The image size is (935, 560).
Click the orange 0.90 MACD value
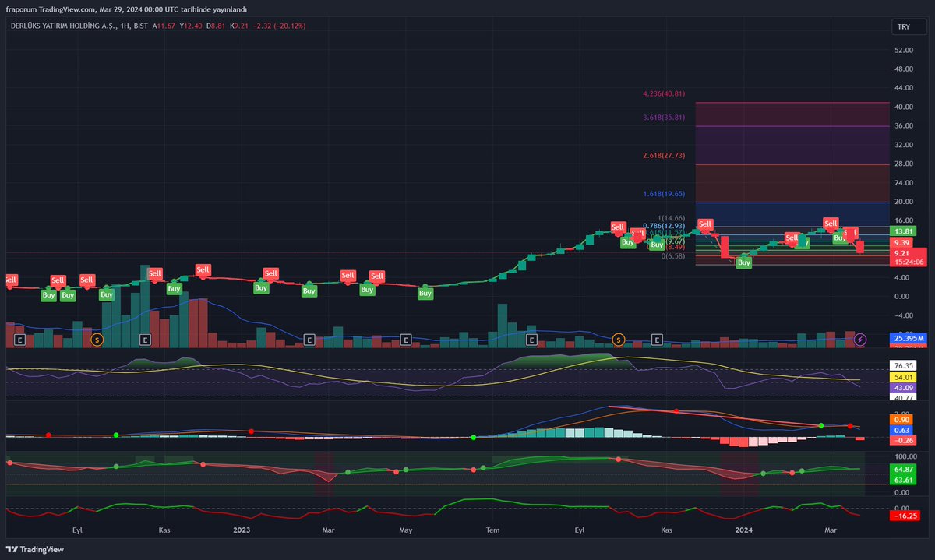point(902,420)
